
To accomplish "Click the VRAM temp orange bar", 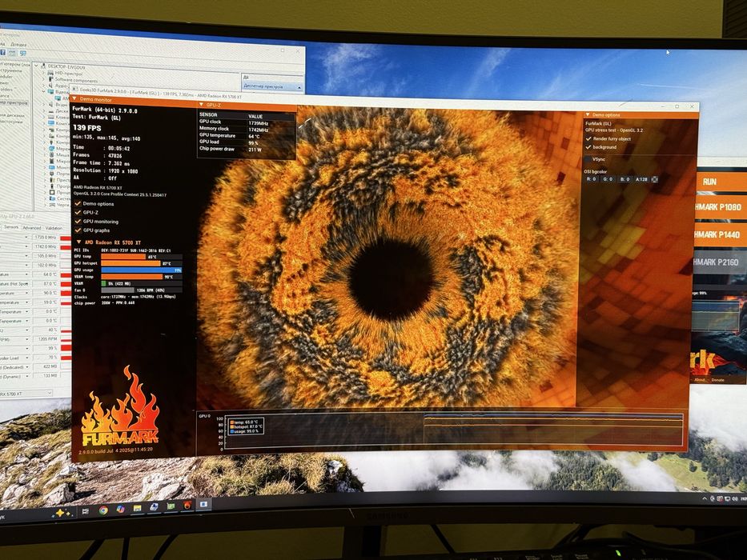I will coord(132,277).
